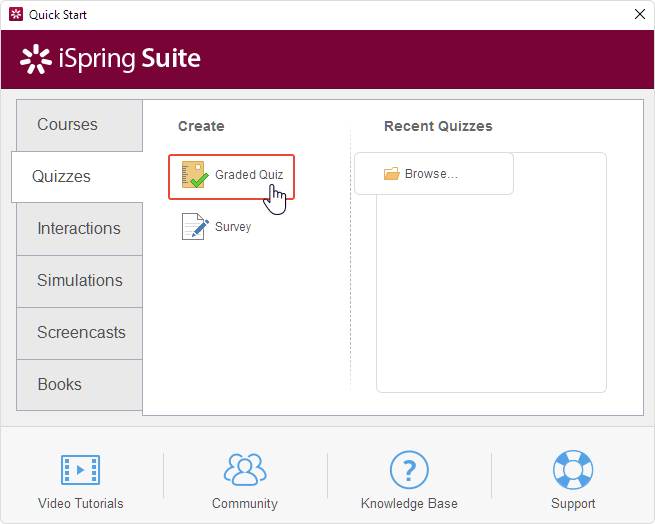Image resolution: width=655 pixels, height=524 pixels.
Task: Click the Browse folder icon
Action: pyautogui.click(x=391, y=173)
